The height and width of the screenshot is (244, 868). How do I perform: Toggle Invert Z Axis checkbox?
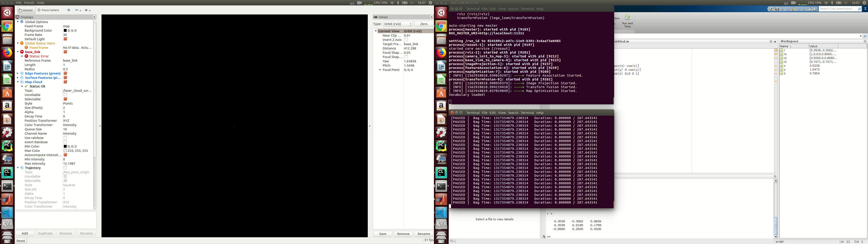click(406, 40)
